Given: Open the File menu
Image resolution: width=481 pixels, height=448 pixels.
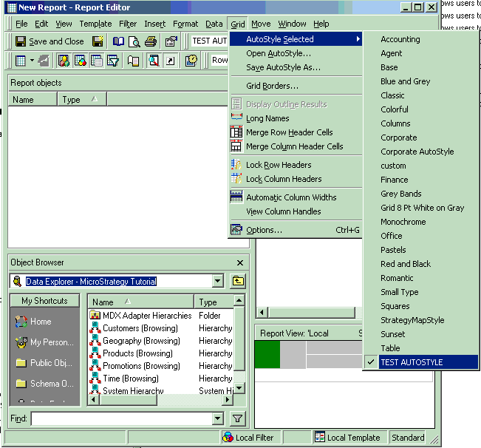Looking at the screenshot, I should pyautogui.click(x=21, y=24).
